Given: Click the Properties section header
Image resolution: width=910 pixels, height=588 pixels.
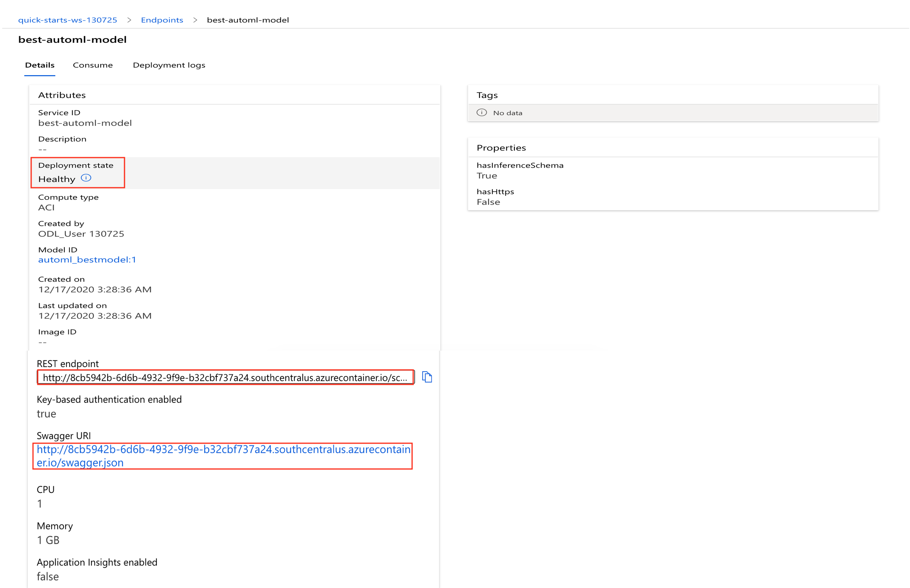Looking at the screenshot, I should point(501,148).
